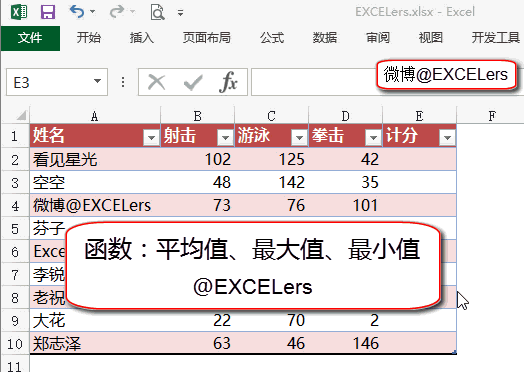Open the 射击 column filter dropdown
The height and width of the screenshot is (372, 524).
(225, 137)
